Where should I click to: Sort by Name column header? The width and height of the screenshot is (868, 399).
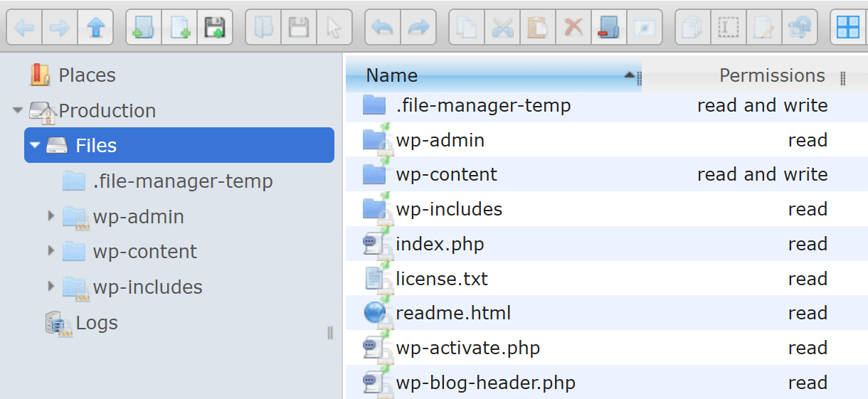coord(492,75)
